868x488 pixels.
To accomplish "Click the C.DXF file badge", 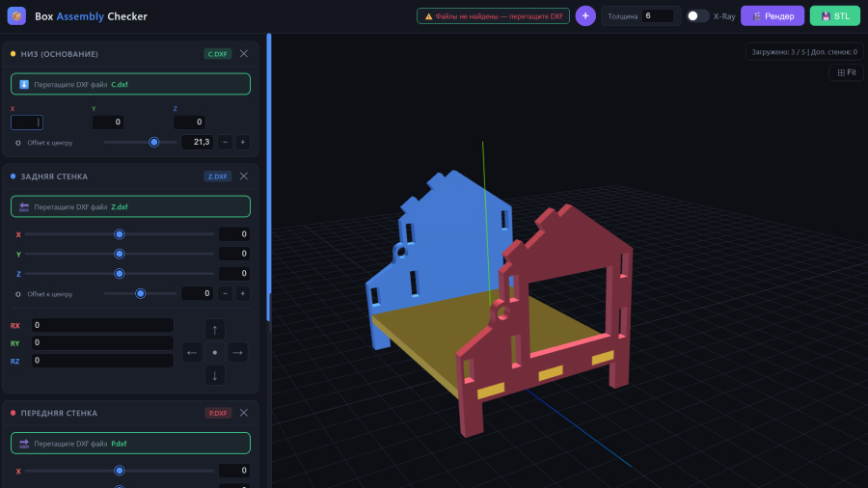I will (x=218, y=54).
